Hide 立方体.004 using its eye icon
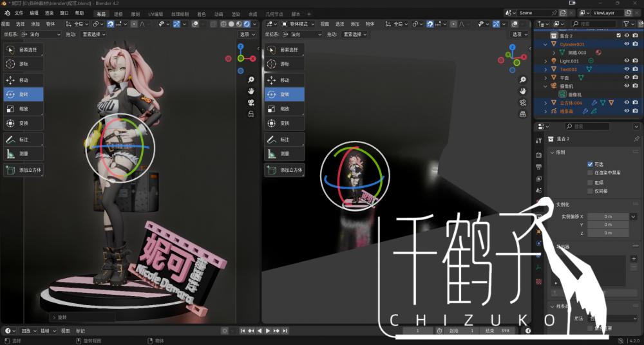The width and height of the screenshot is (644, 345). point(627,103)
